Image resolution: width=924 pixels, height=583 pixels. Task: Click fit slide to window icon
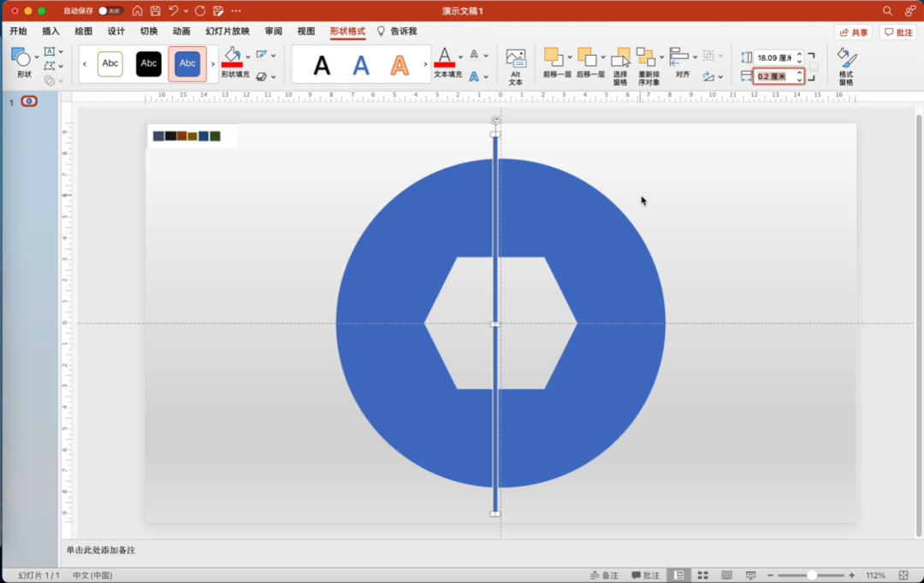tap(903, 575)
